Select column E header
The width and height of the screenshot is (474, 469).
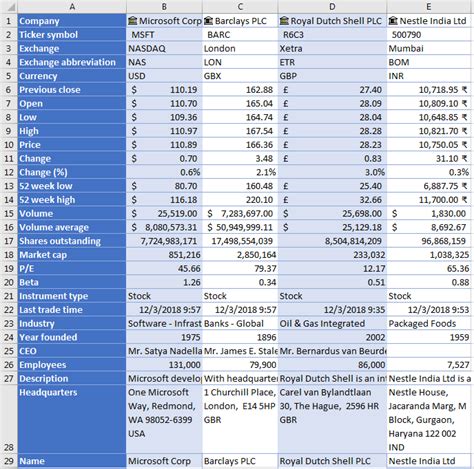(429, 7)
